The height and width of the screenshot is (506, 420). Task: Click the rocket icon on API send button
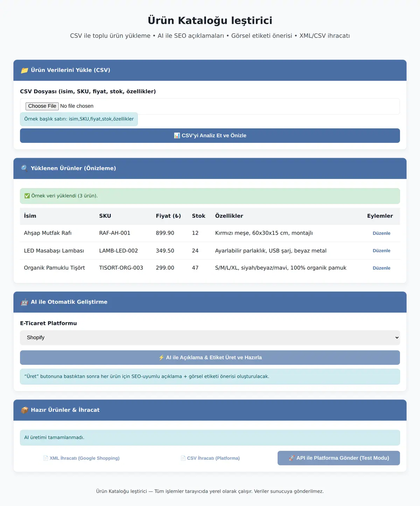click(292, 458)
